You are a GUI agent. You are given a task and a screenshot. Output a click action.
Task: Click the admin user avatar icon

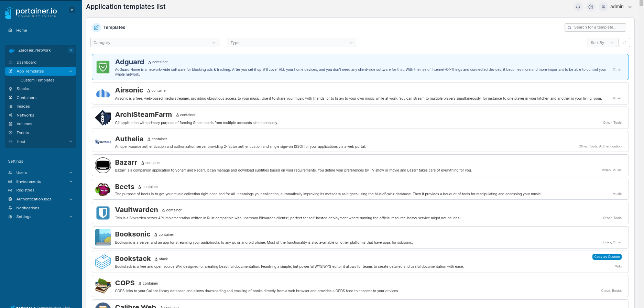tap(603, 7)
